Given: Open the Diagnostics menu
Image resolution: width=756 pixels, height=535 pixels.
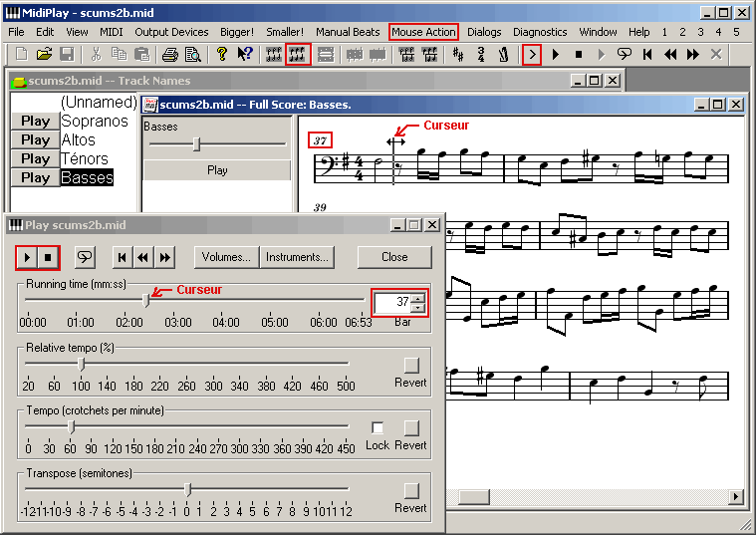Looking at the screenshot, I should point(540,32).
